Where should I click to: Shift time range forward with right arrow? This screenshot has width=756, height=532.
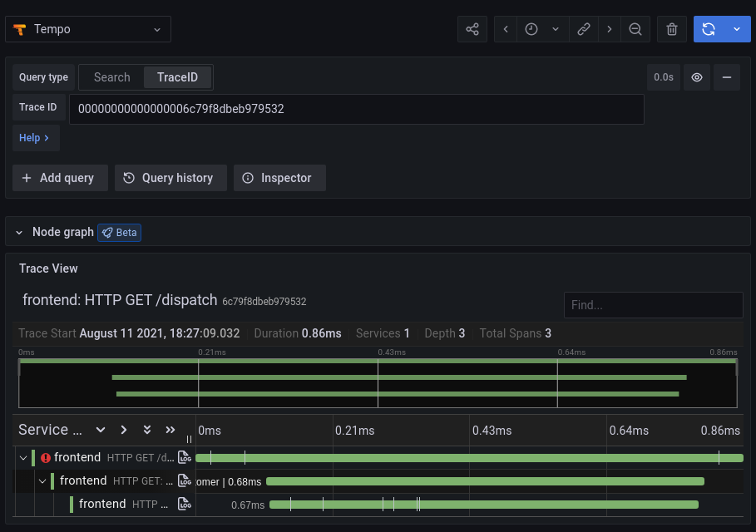pos(610,28)
